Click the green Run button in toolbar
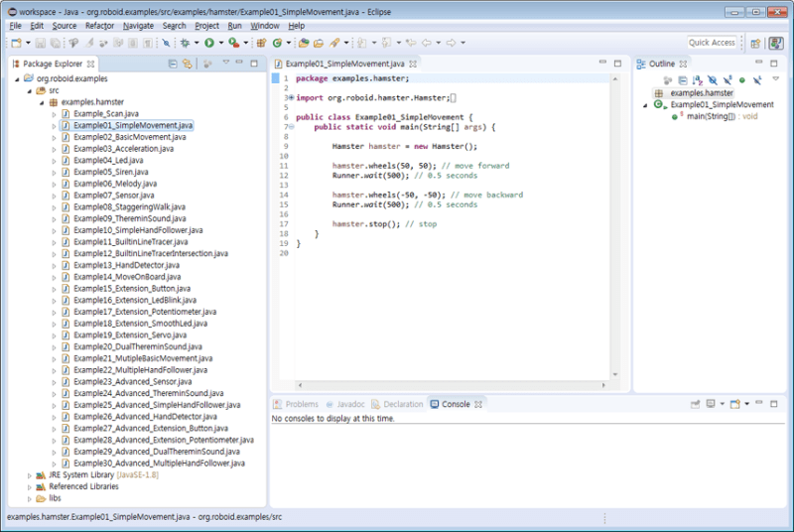 pos(209,43)
